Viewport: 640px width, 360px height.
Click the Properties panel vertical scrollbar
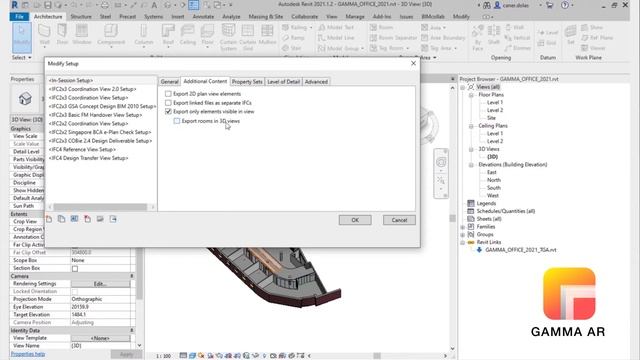click(139, 273)
